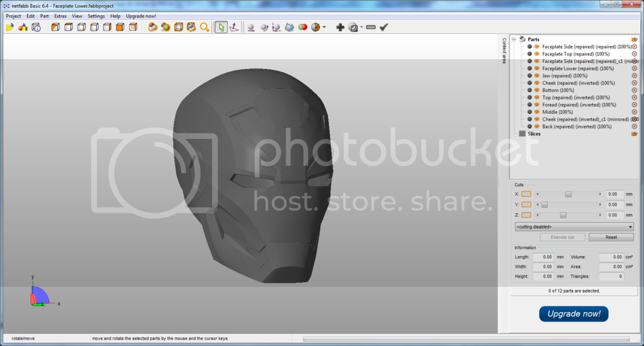Click the checkmark icon in the toolbar
The height and width of the screenshot is (346, 644).
click(384, 27)
